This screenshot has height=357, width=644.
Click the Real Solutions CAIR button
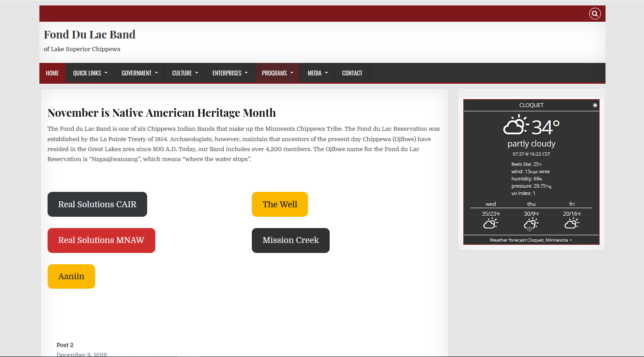97,205
